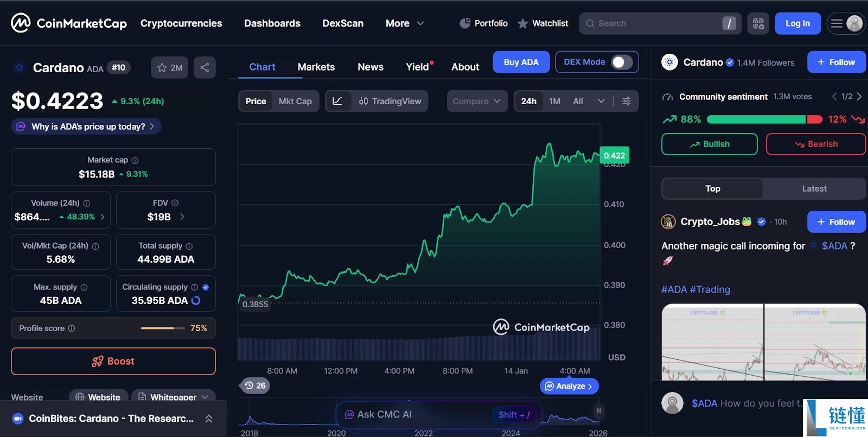Switch to the News tab
Image resolution: width=868 pixels, height=437 pixels.
coord(371,67)
